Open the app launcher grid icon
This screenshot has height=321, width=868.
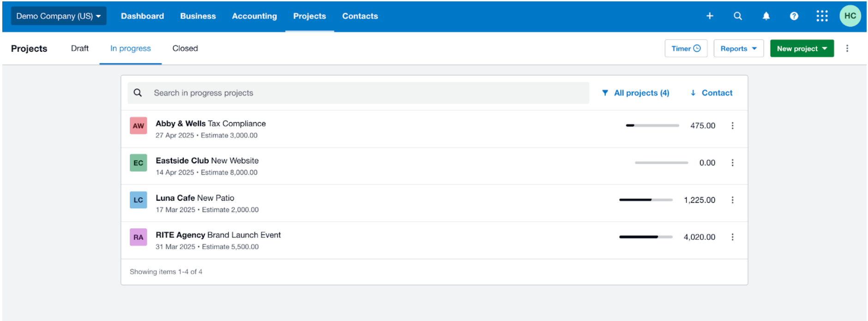[822, 16]
